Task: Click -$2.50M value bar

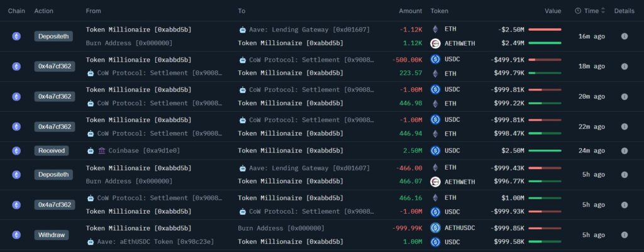Action: click(545, 30)
